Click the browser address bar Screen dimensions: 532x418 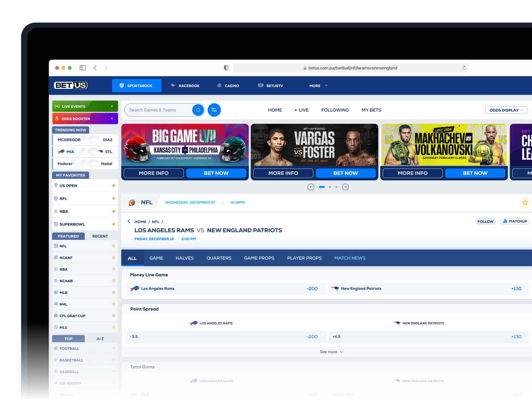click(350, 68)
